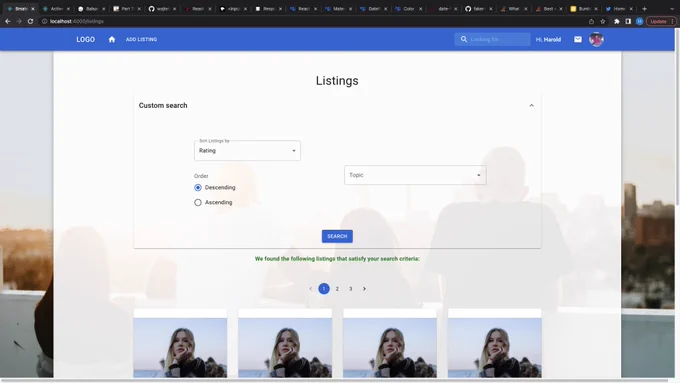This screenshot has height=383, width=680.
Task: Select the Descending order radio button
Action: pos(198,188)
